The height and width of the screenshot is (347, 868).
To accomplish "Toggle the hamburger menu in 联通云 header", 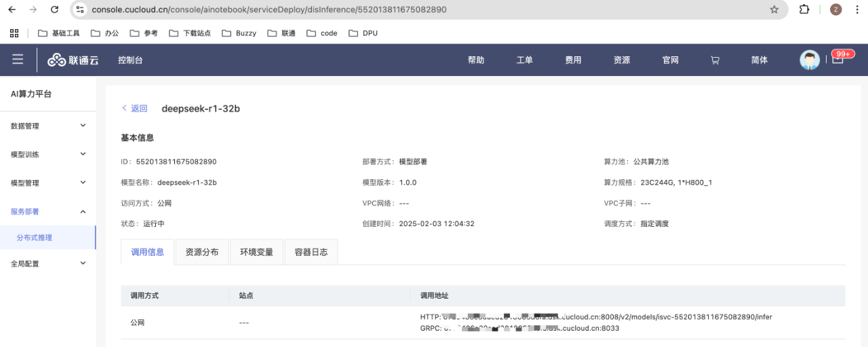I will click(x=18, y=60).
